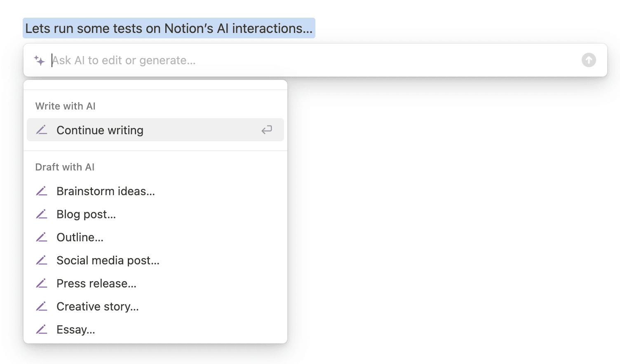The height and width of the screenshot is (364, 620).
Task: Focus the 'Ask AI to edit or generate' field
Action: point(315,60)
